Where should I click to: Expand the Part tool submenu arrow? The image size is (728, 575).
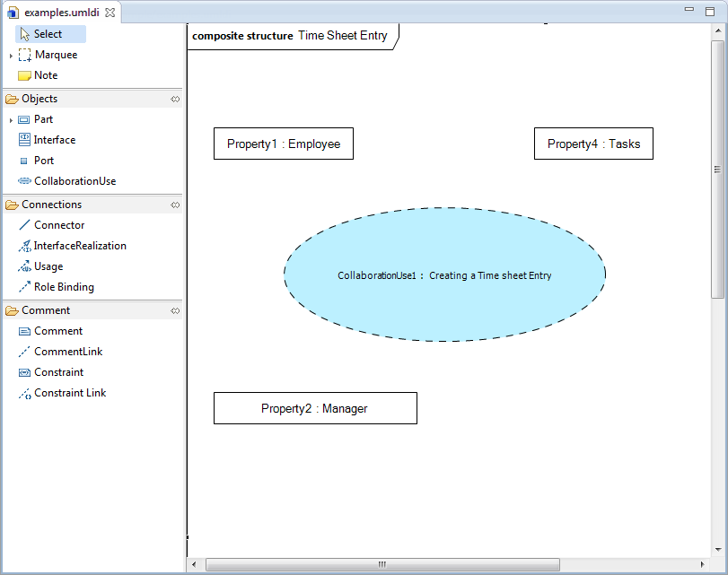tap(11, 120)
